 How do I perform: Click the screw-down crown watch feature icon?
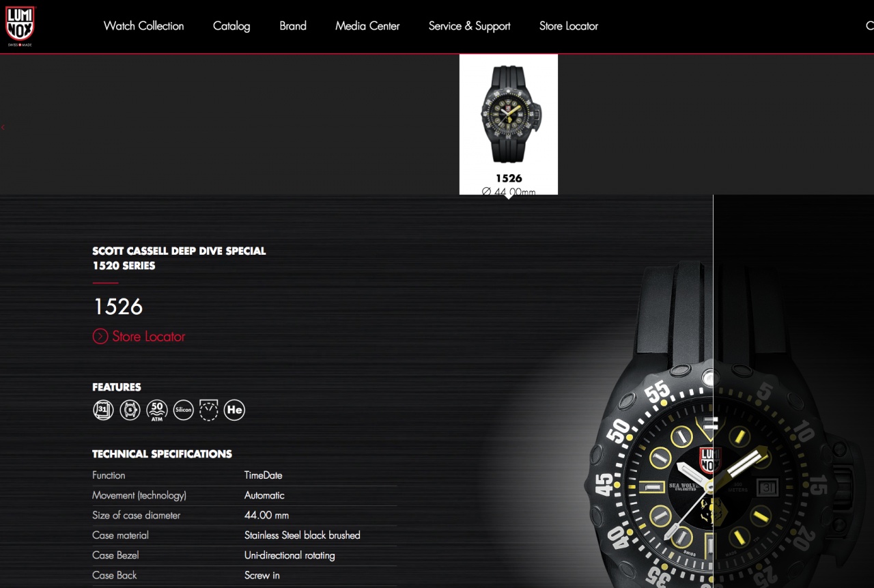coord(130,410)
